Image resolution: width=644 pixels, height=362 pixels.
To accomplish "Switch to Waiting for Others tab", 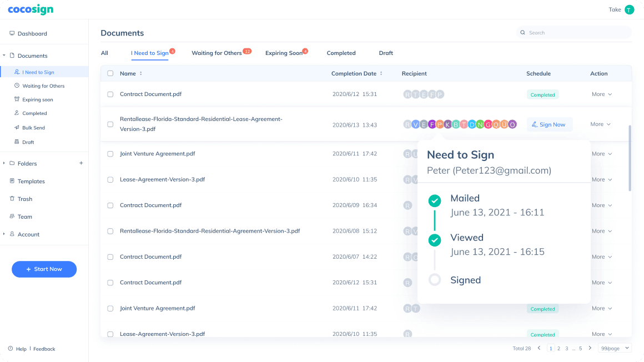I will pyautogui.click(x=217, y=53).
